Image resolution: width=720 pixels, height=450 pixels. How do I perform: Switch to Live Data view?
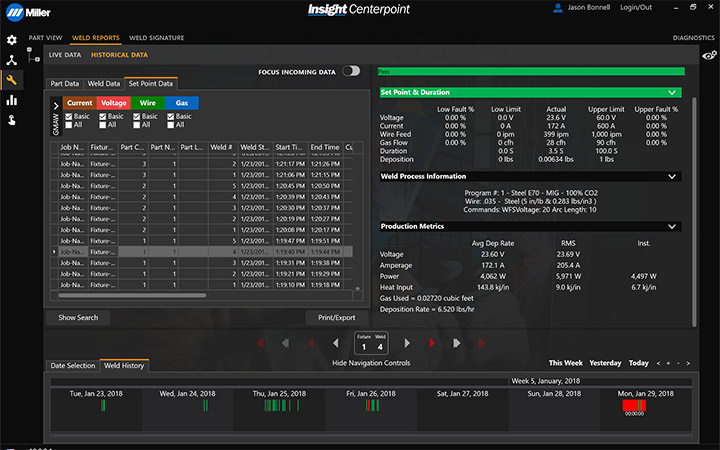click(x=65, y=55)
